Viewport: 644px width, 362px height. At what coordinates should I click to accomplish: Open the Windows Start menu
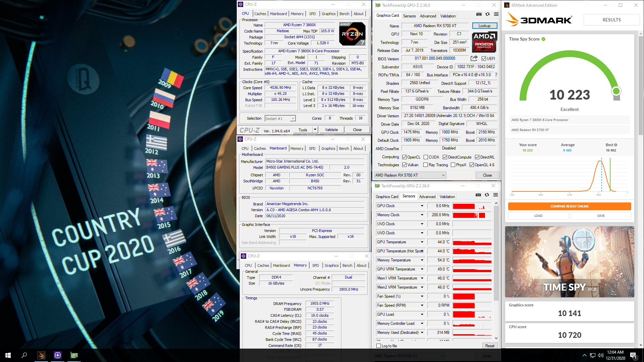coord(8,355)
